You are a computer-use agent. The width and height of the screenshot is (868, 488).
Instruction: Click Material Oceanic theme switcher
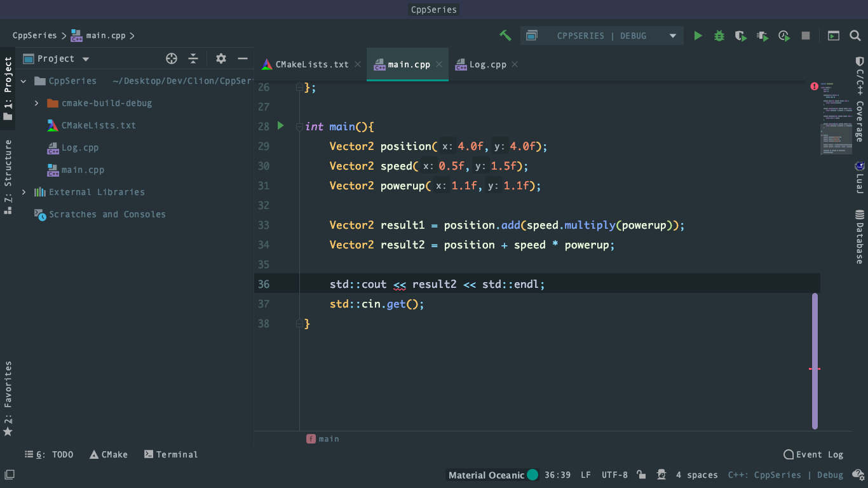click(493, 475)
